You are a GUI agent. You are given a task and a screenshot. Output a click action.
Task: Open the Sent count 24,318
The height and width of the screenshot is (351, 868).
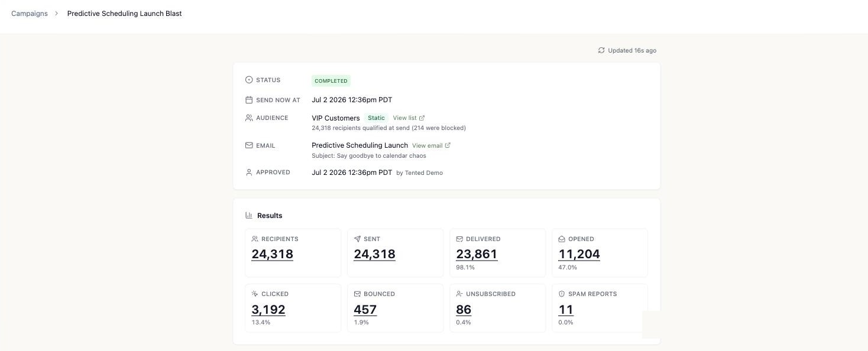374,254
